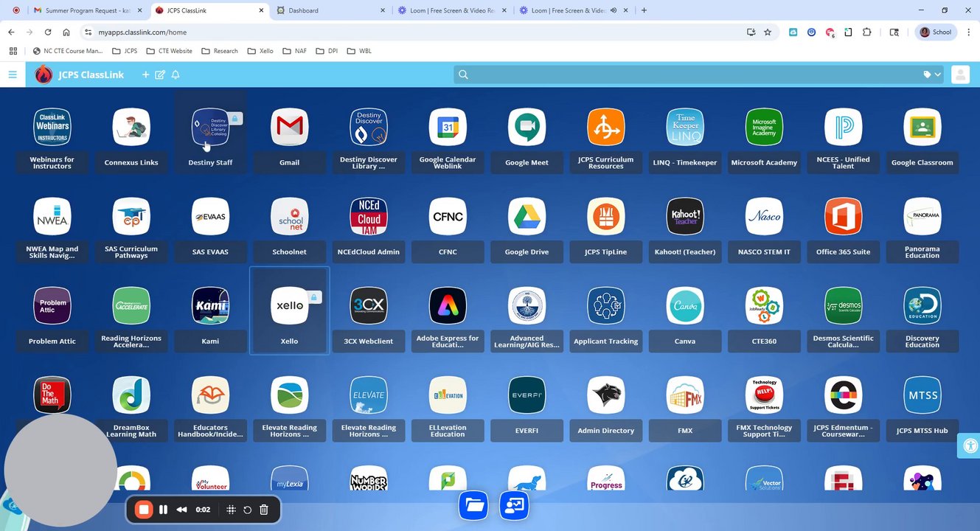Open ClassLink notifications bell
This screenshot has width=980, height=531.
click(176, 74)
